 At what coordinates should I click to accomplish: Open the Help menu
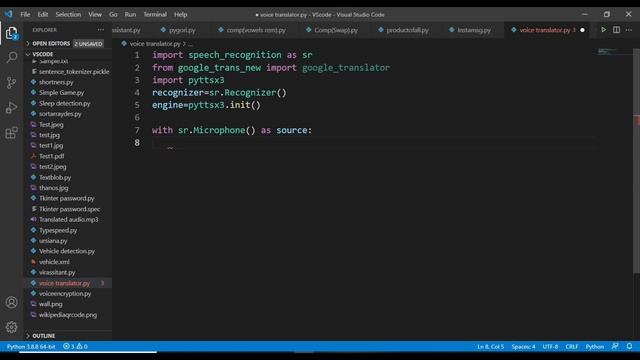click(180, 14)
